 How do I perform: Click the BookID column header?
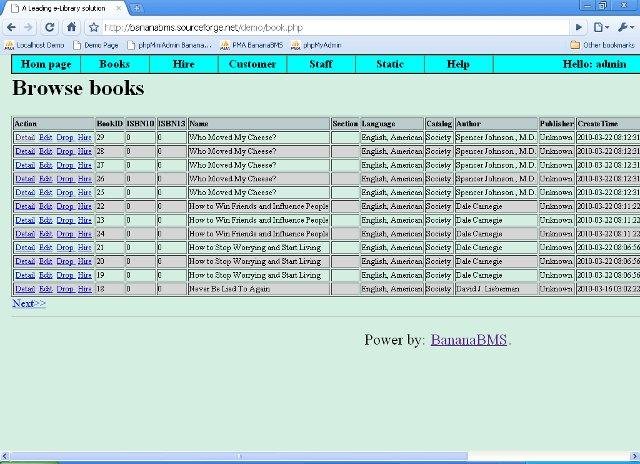coord(110,123)
